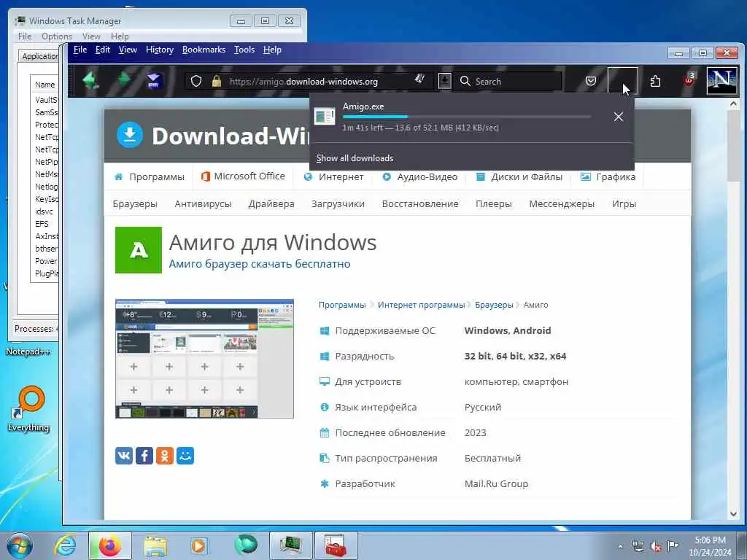747x560 pixels.
Task: Click the reload icon next to navigation arrows
Action: 153,80
